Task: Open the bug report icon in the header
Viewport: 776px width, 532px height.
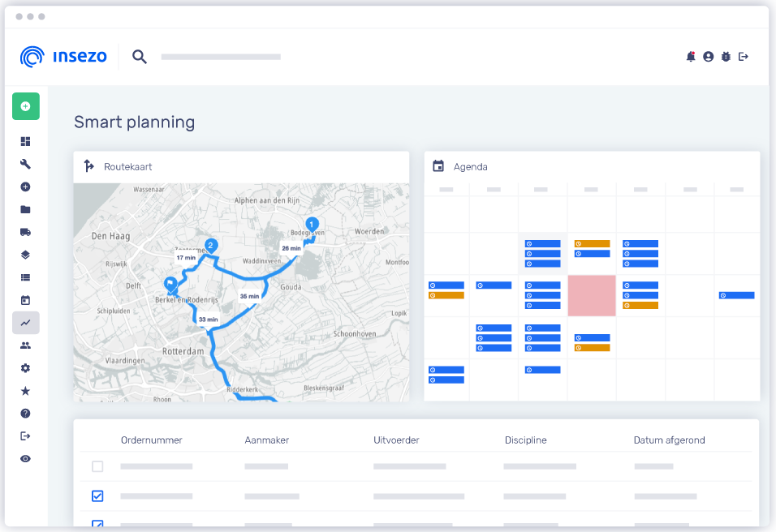Action: pos(726,57)
